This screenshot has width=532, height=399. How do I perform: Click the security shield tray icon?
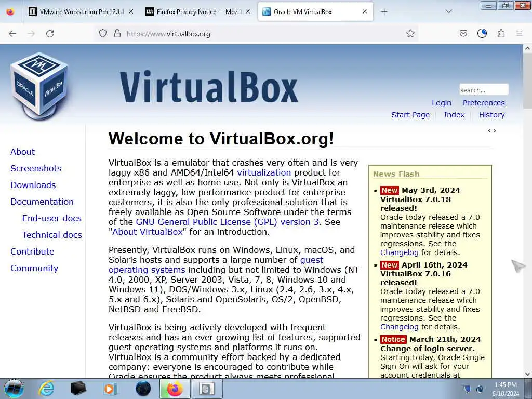(x=467, y=389)
